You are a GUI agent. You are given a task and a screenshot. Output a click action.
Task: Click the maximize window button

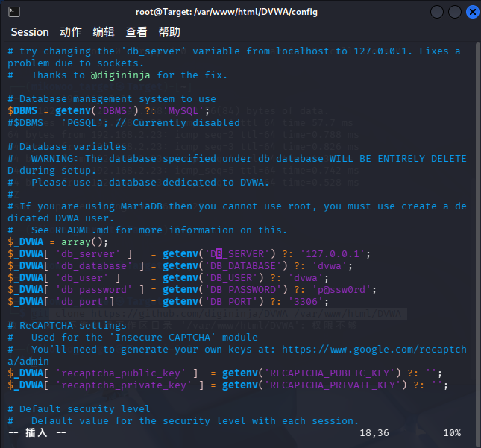point(455,12)
